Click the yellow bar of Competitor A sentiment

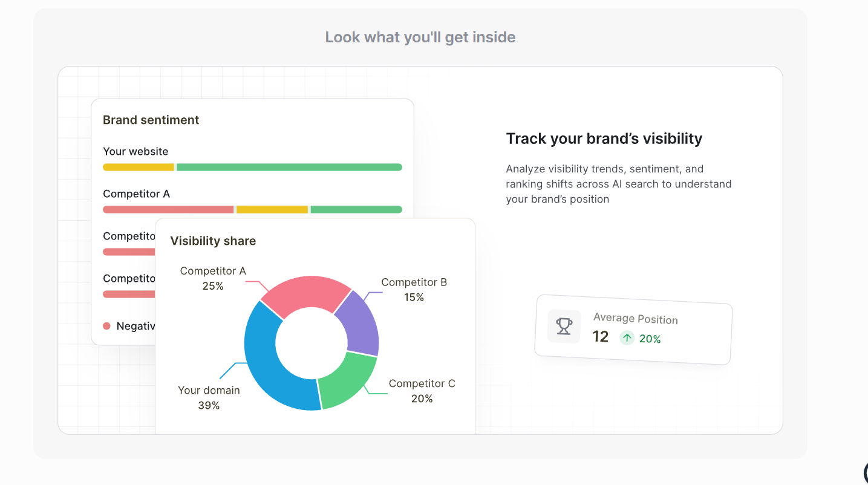point(272,209)
